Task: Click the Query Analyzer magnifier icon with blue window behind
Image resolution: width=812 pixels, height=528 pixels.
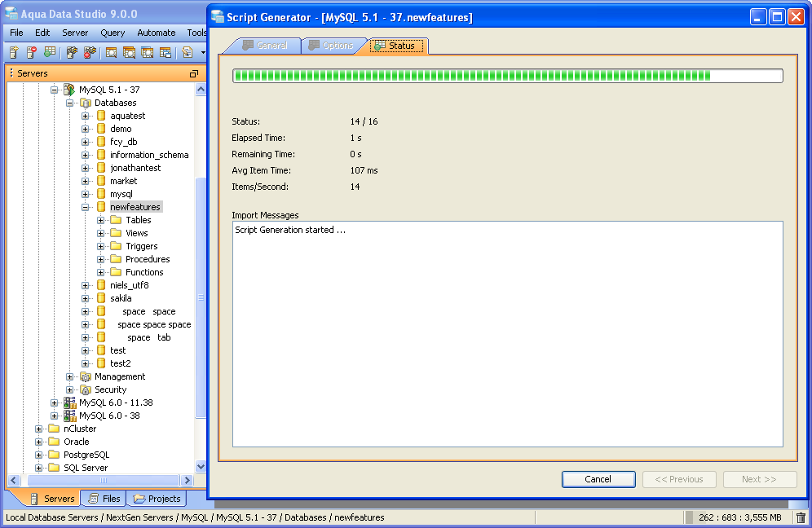Action: 147,52
